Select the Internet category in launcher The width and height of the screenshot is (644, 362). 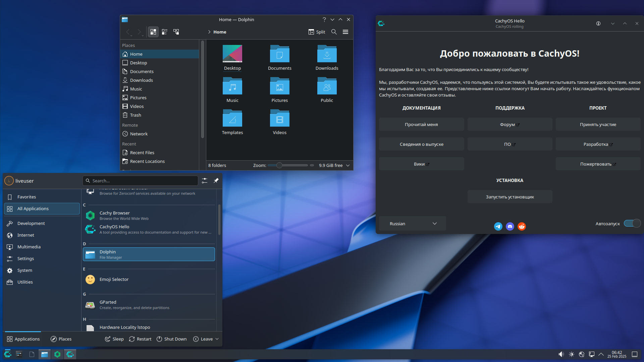[26, 235]
